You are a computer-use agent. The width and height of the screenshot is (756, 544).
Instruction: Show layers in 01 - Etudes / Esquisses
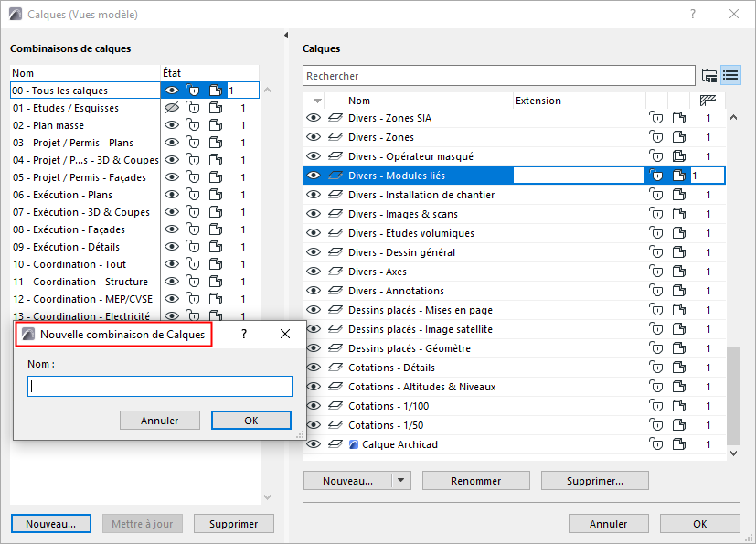point(171,108)
